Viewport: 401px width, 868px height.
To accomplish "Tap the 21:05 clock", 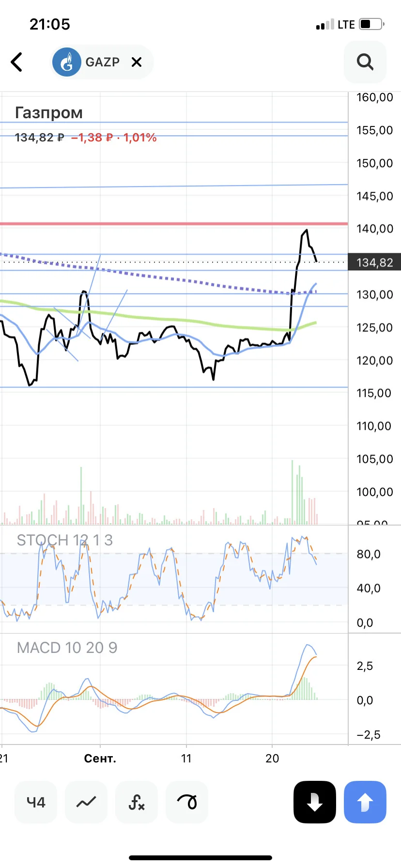I will (x=50, y=24).
